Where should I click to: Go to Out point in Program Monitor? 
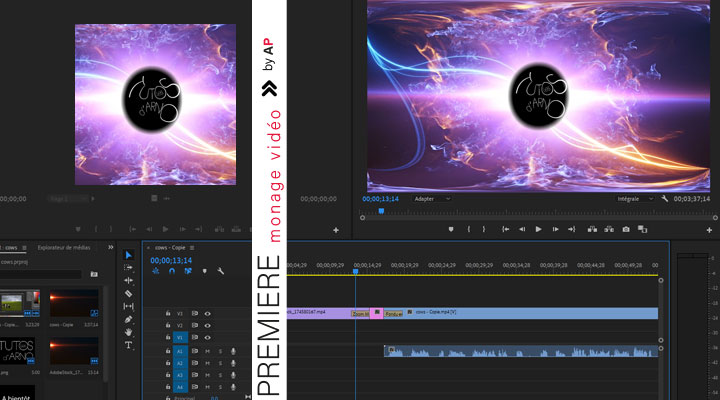572,229
